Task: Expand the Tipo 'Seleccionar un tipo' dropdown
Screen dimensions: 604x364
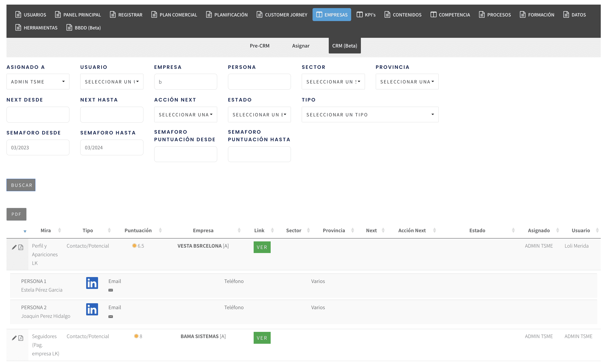Action: pos(370,114)
